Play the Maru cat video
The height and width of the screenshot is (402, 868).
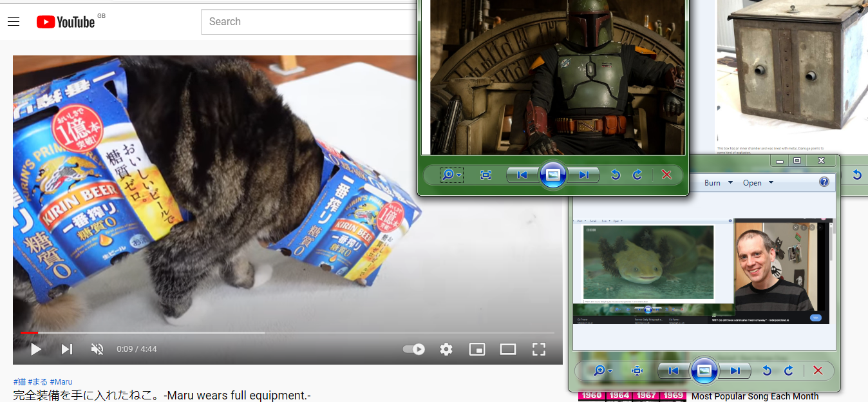tap(36, 349)
